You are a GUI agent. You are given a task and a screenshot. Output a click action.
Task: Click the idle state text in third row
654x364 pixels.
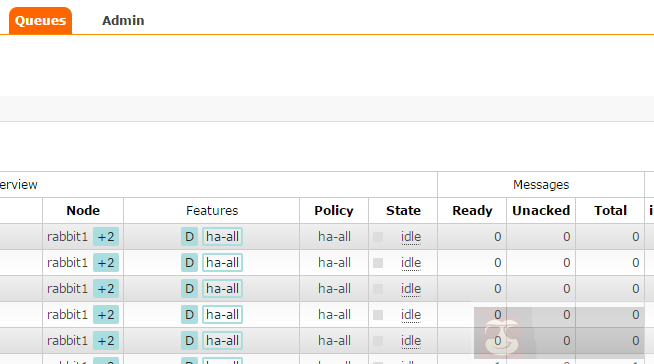pyautogui.click(x=411, y=289)
